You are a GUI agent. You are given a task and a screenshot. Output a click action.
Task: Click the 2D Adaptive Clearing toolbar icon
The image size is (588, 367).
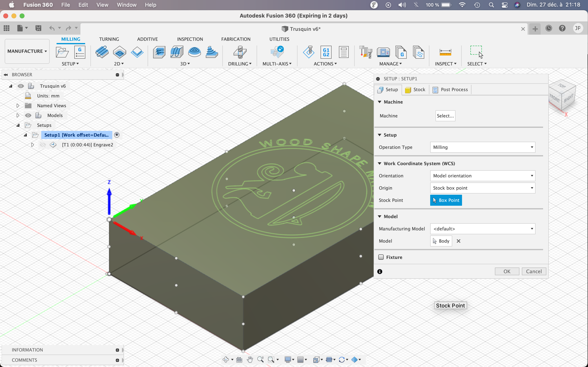click(102, 52)
